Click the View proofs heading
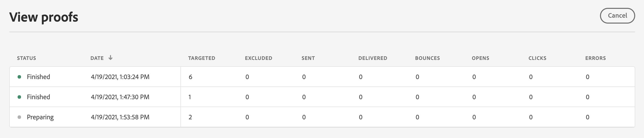 point(44,17)
